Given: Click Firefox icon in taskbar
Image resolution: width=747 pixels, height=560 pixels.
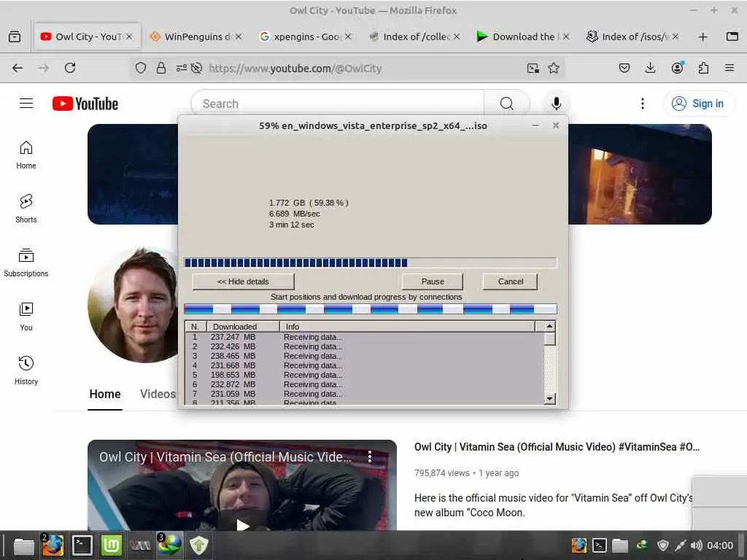Looking at the screenshot, I should [x=53, y=545].
